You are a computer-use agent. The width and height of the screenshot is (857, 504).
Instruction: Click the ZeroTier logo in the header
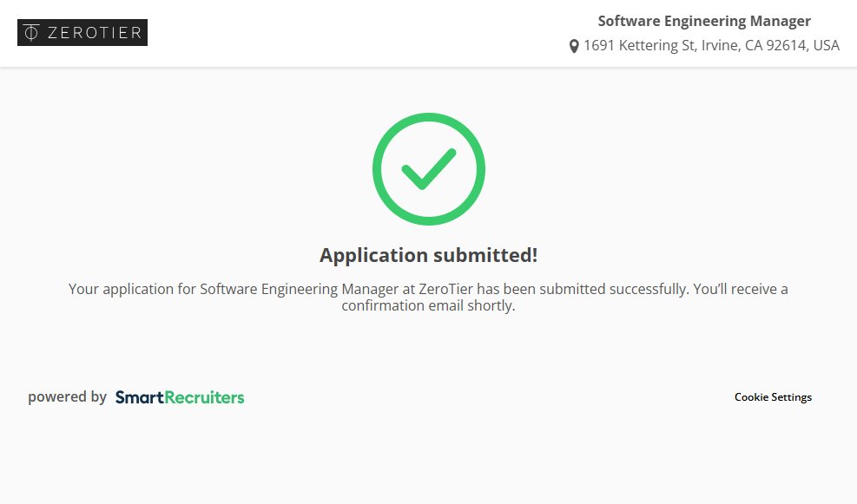point(82,33)
